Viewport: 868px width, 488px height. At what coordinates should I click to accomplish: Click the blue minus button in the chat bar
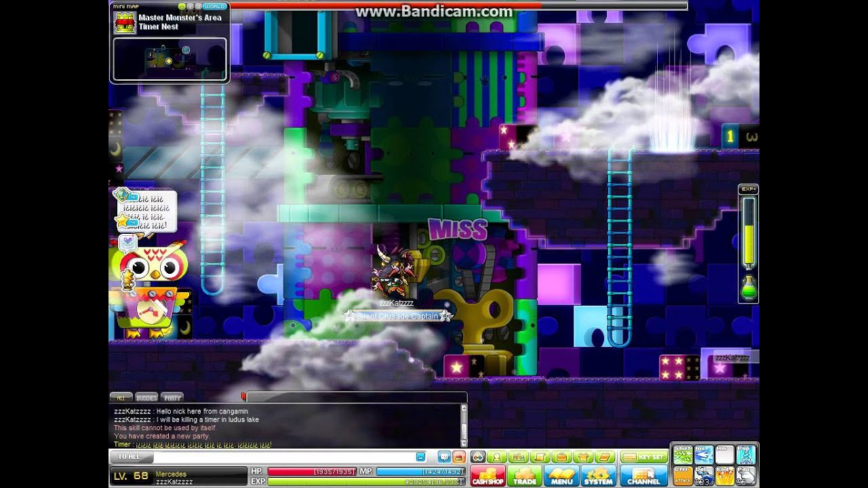(420, 457)
